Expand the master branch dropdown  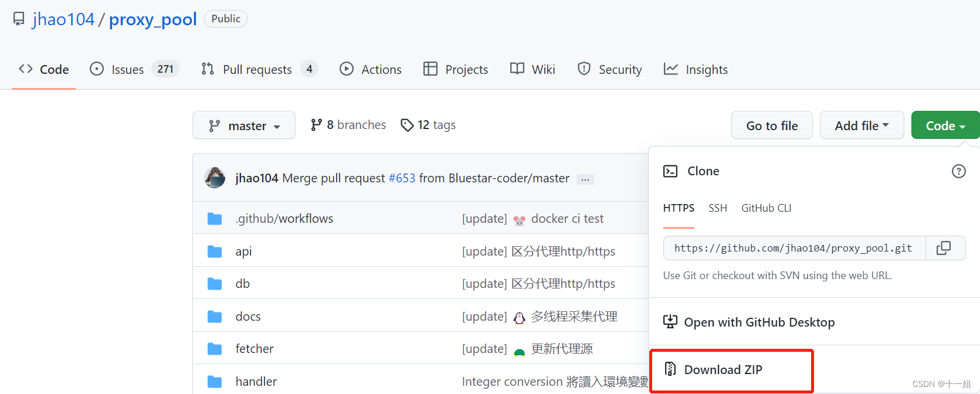[244, 125]
